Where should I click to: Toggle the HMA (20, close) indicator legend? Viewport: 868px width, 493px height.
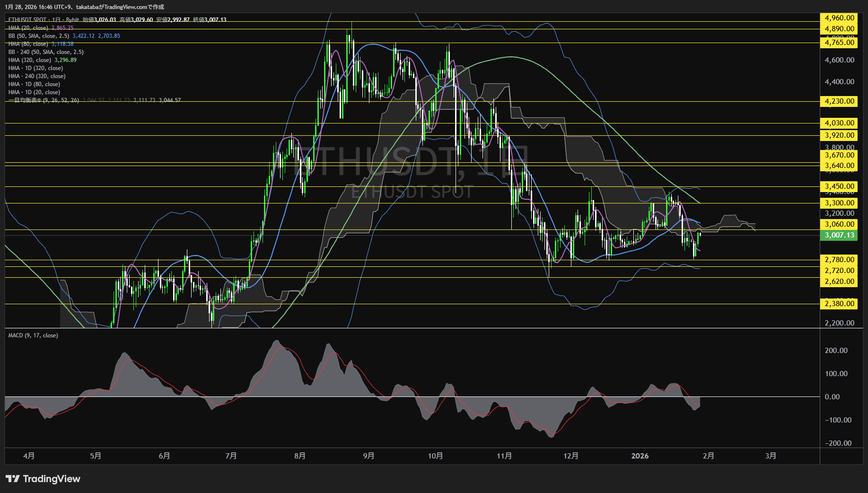point(28,28)
